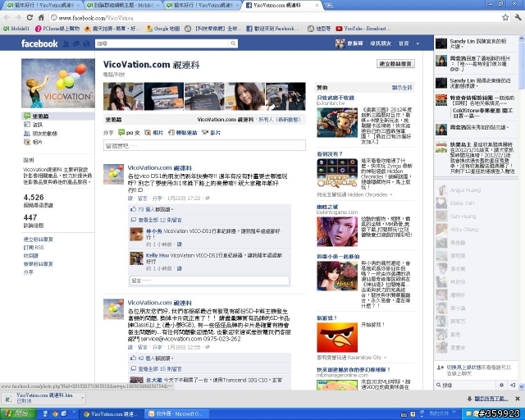This screenshot has height=420, width=525.
Task: Reload the page with the refresh icon
Action: [30, 17]
